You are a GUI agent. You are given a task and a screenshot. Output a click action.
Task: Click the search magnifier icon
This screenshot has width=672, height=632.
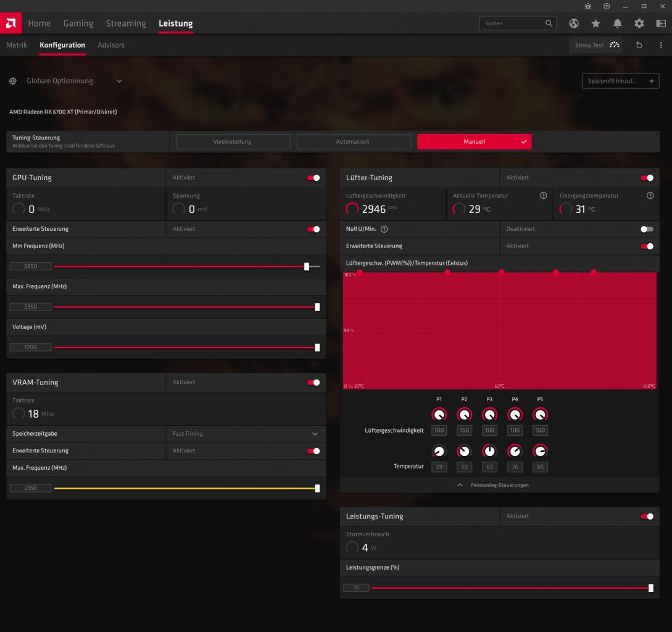click(x=549, y=23)
